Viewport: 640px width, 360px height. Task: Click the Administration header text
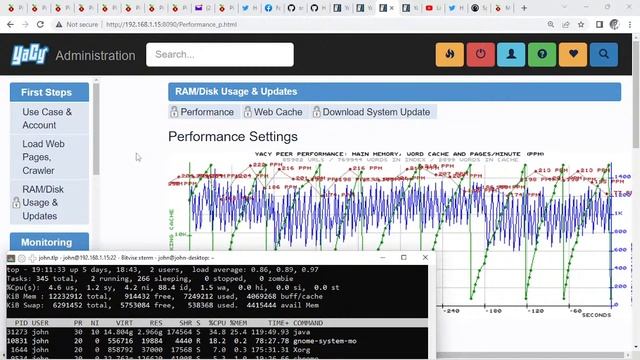click(96, 56)
